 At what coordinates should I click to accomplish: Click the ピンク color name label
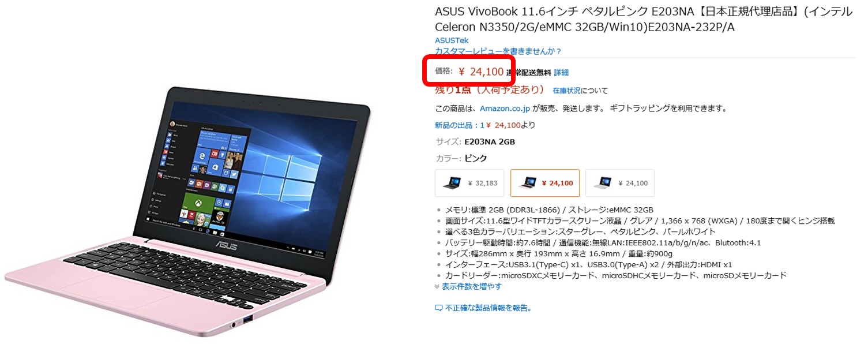[x=476, y=158]
